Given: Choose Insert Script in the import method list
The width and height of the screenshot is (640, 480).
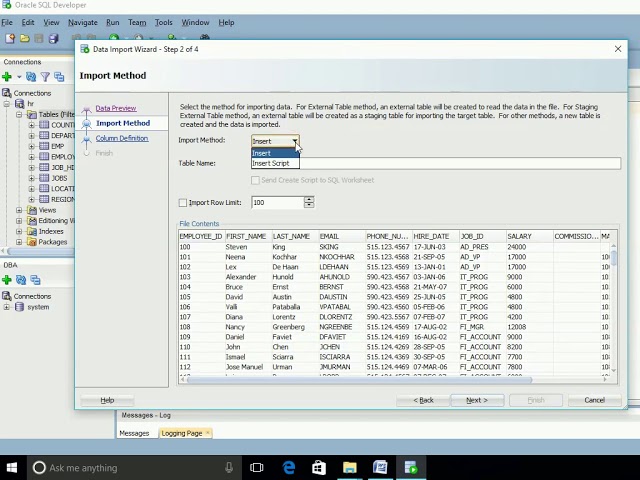Looking at the screenshot, I should tap(275, 163).
